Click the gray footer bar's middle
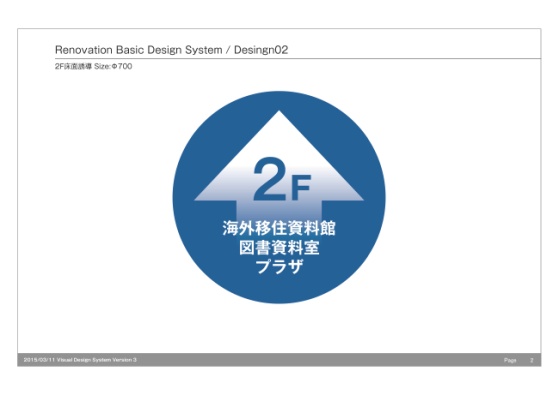The width and height of the screenshot is (559, 395). click(279, 360)
